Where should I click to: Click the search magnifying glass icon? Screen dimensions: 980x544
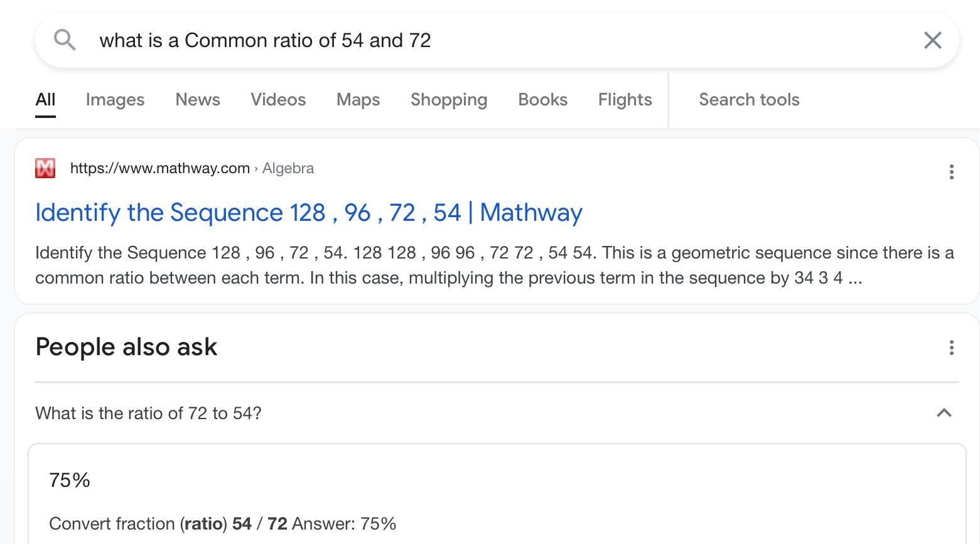(65, 40)
